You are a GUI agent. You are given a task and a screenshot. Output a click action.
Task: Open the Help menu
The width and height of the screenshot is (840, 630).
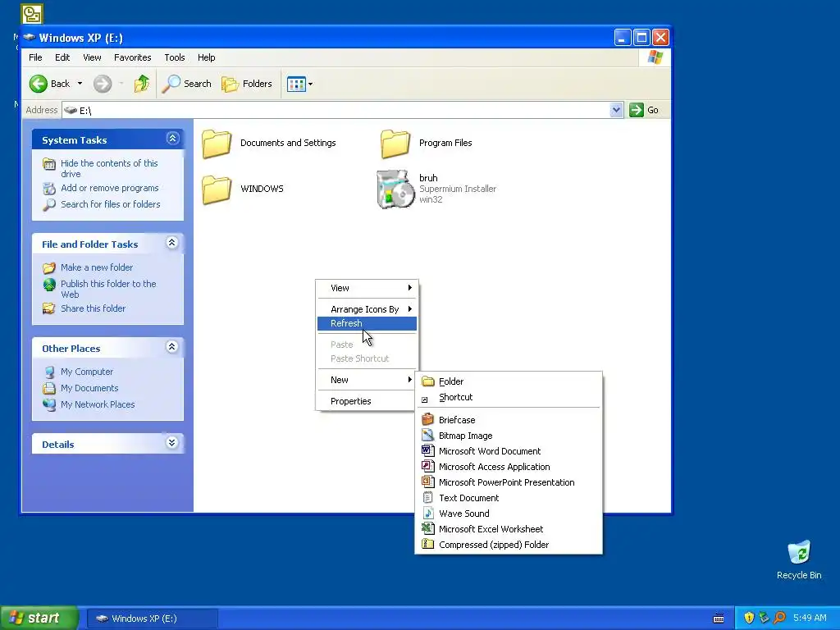[x=206, y=57]
